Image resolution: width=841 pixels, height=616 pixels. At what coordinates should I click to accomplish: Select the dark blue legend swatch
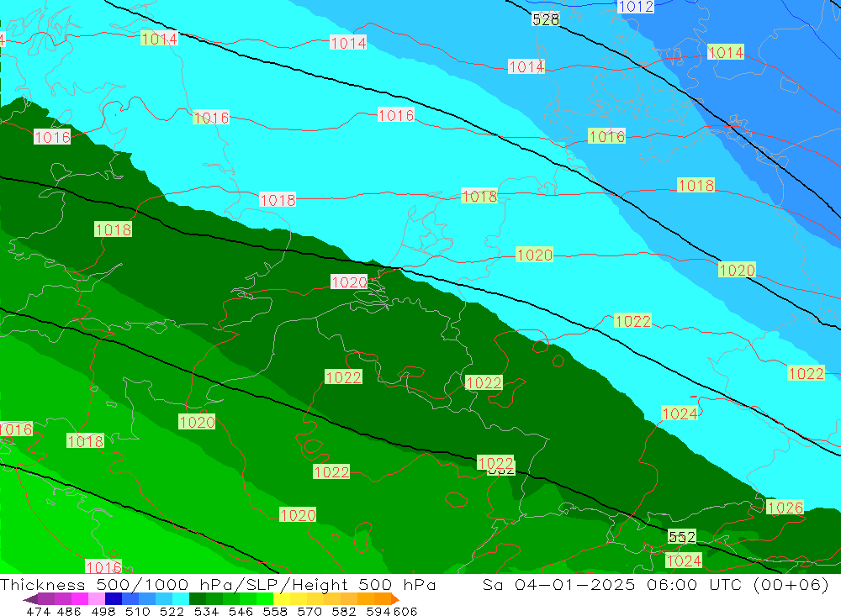click(114, 599)
